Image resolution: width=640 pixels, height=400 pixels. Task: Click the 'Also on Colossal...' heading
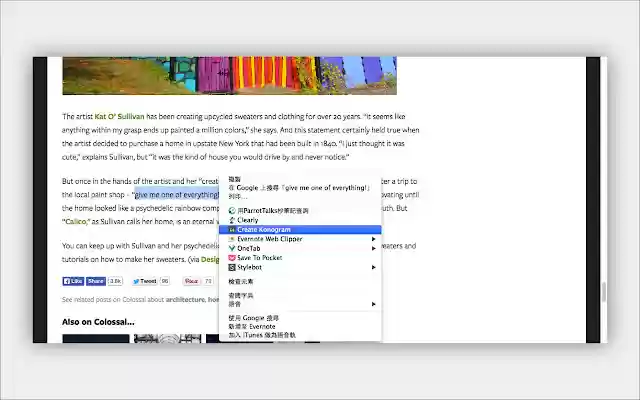[x=98, y=322]
